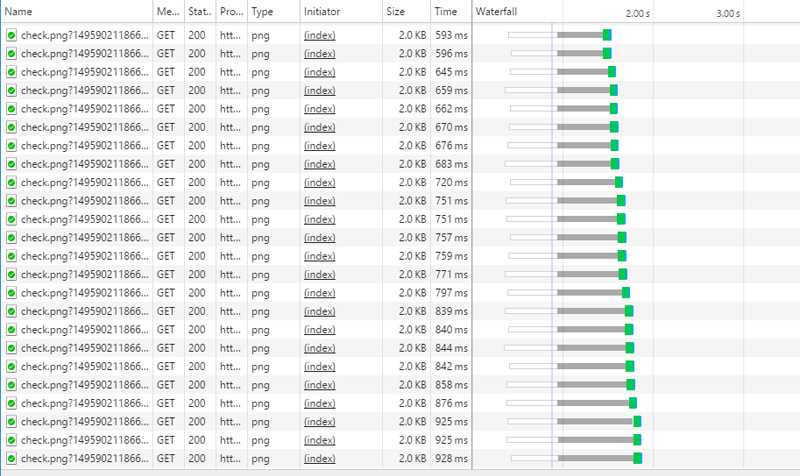
Task: Sort requests by the Name column header
Action: 77,11
